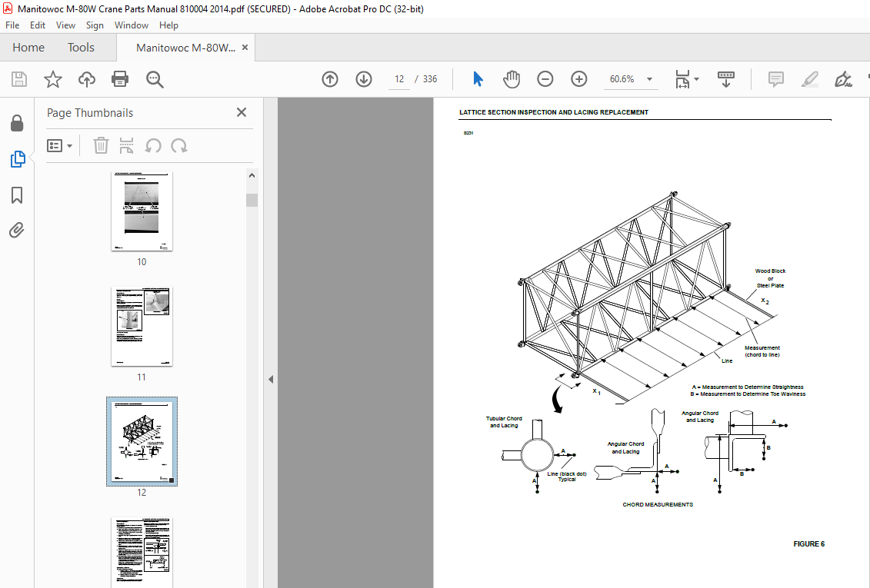Viewport: 870px width, 588px height.
Task: Collapse the navigation pane arrow
Action: 271,380
